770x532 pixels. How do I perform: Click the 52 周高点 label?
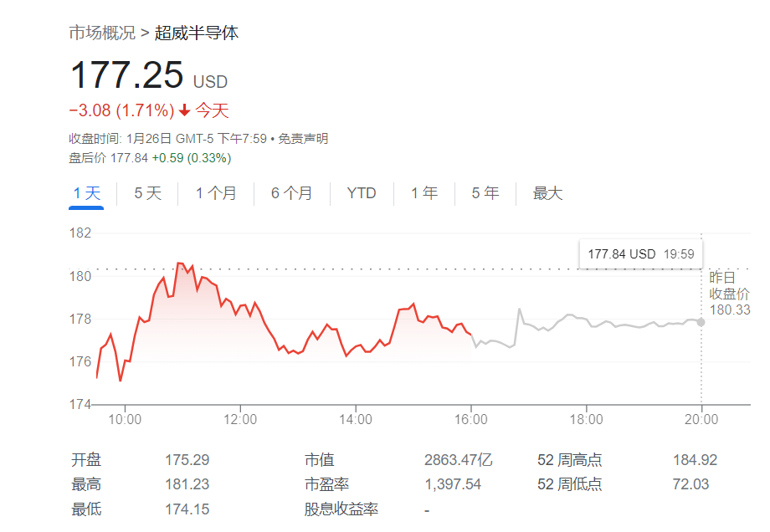click(570, 460)
